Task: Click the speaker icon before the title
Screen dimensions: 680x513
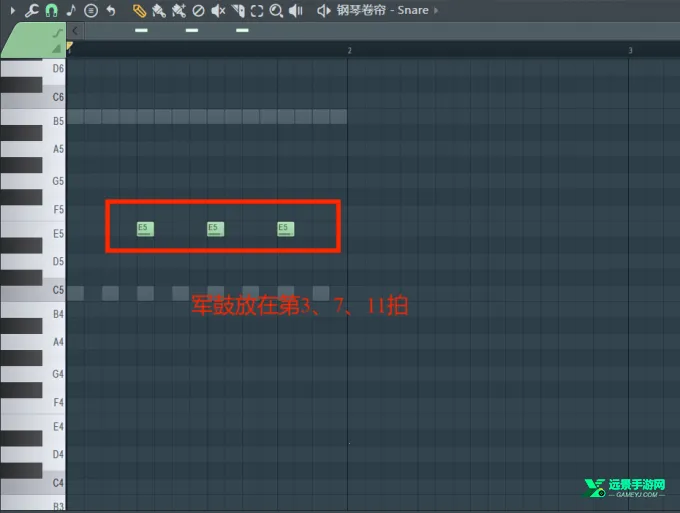Action: click(x=324, y=10)
